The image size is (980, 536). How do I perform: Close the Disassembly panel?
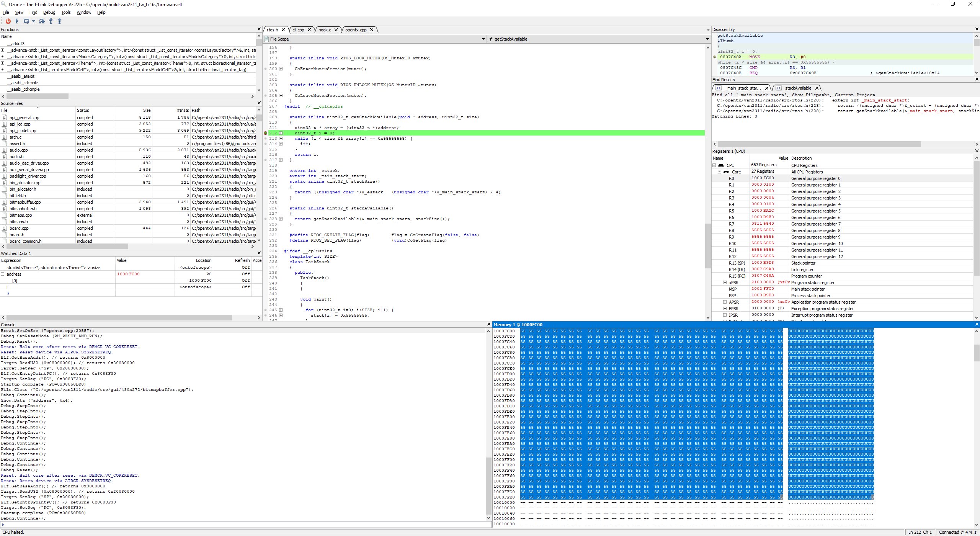(x=977, y=29)
